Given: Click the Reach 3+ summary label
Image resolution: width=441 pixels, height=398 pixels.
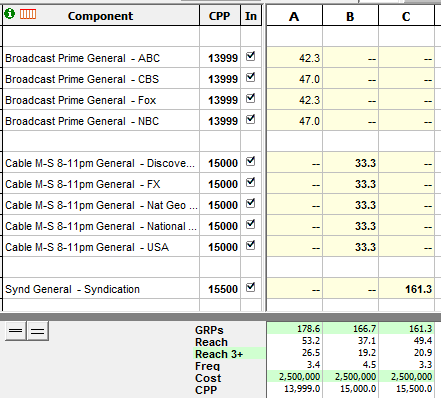Looking at the screenshot, I should click(219, 354).
